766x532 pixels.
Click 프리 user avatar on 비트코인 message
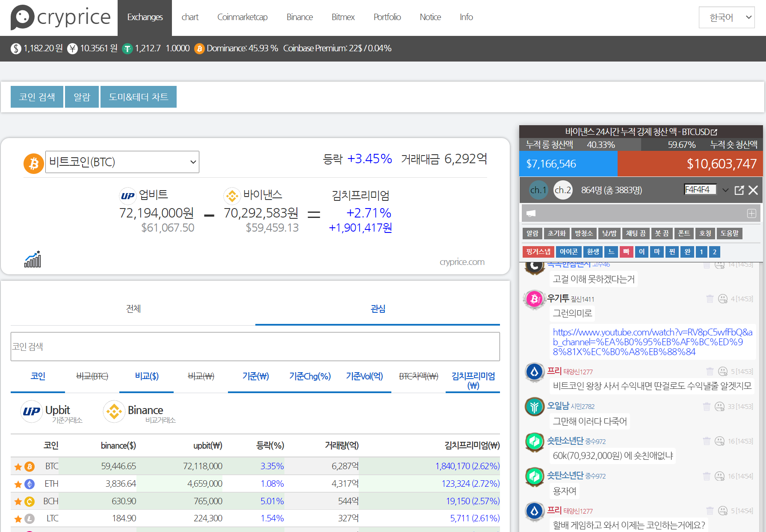(534, 372)
